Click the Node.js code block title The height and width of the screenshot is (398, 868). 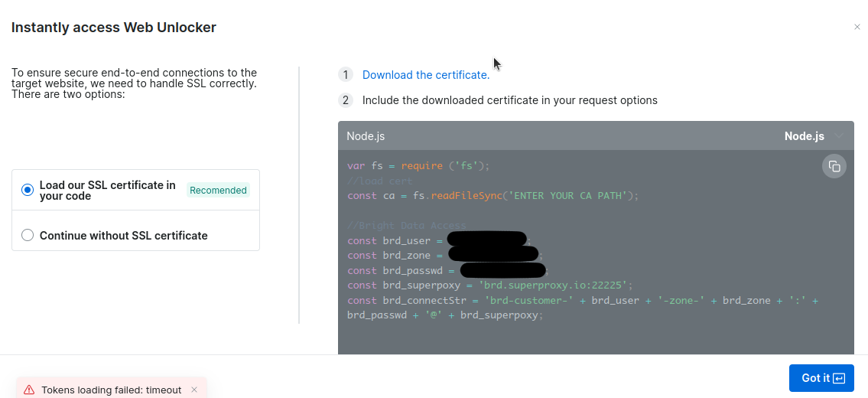coord(366,135)
